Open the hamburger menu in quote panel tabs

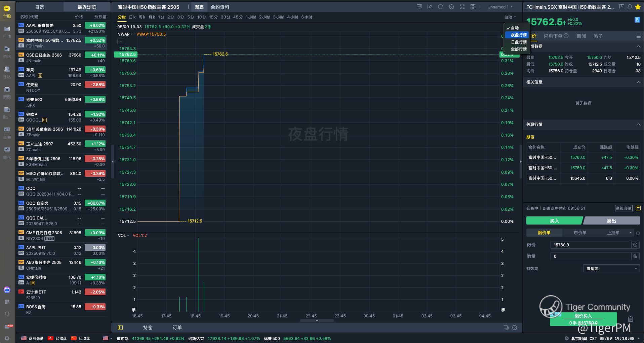(638, 36)
